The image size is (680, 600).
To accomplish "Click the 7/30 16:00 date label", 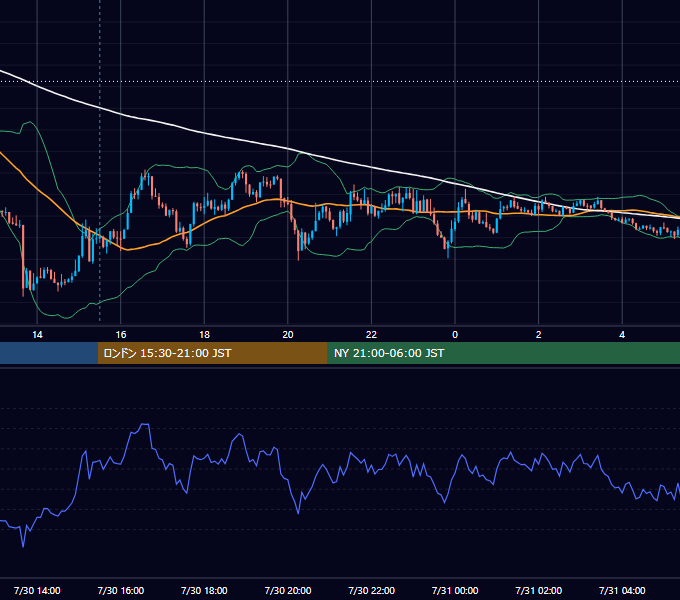I will [x=121, y=590].
